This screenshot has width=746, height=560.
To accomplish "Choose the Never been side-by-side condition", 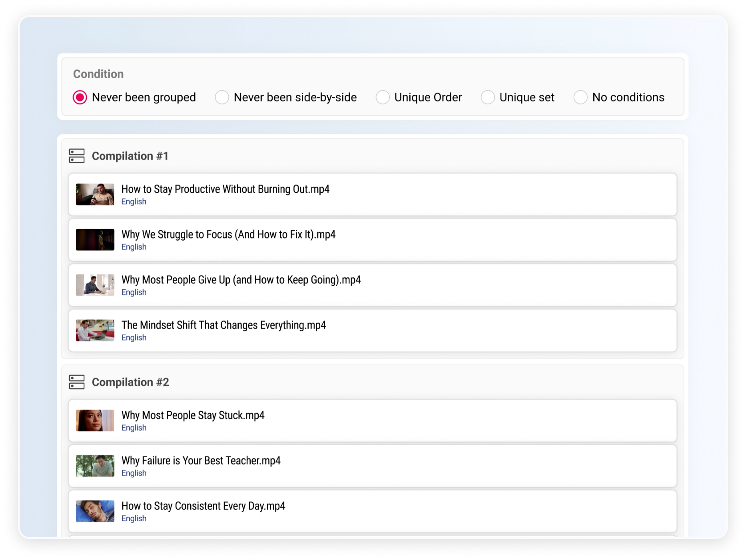I will pyautogui.click(x=222, y=98).
